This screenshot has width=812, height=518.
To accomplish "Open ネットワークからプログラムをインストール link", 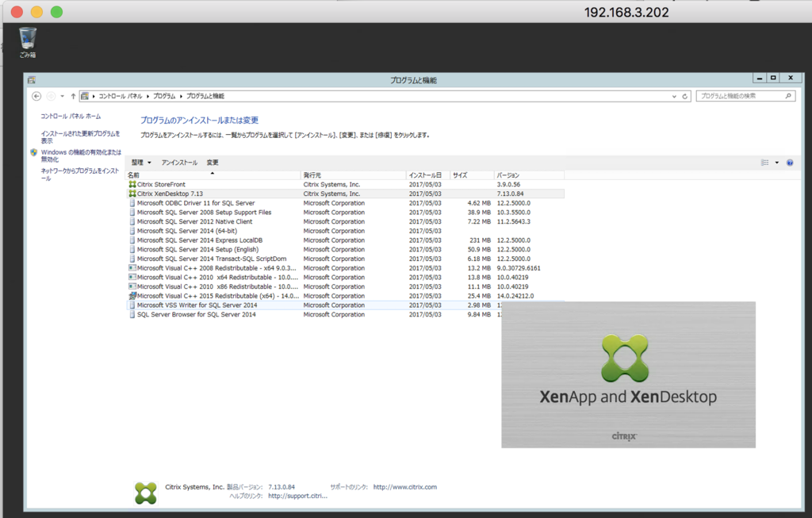I will click(80, 174).
